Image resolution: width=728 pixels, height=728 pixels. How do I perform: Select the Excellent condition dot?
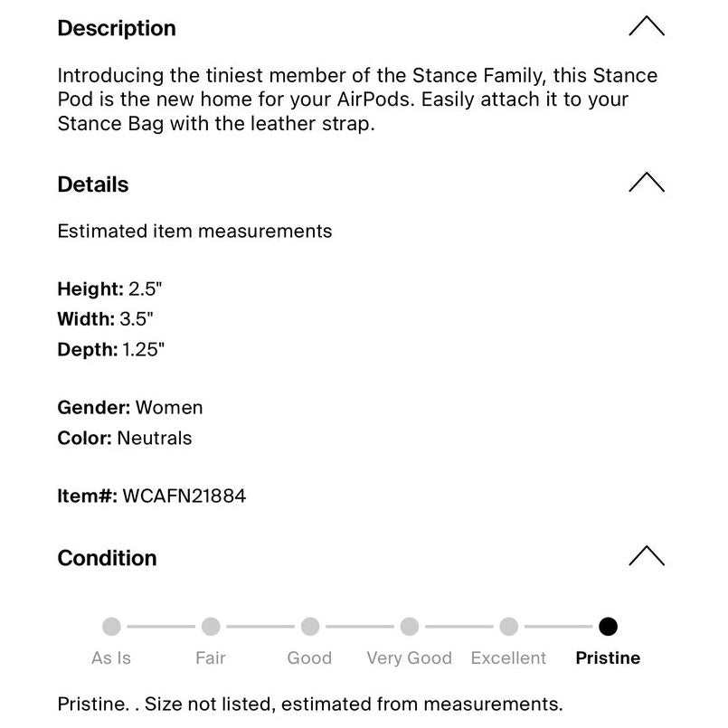coord(509,627)
